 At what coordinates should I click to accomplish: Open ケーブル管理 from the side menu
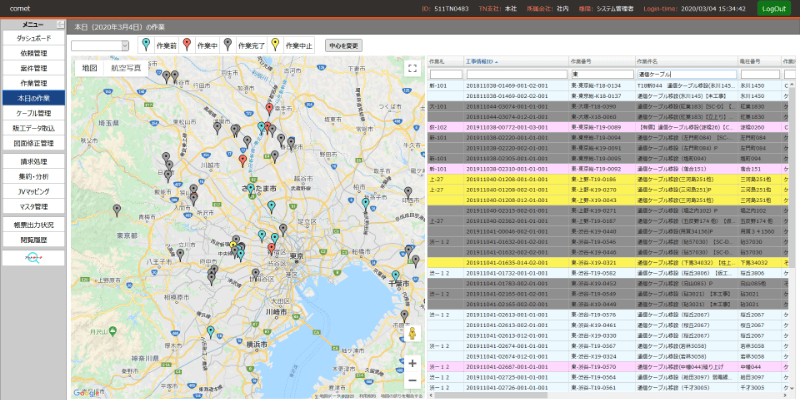tap(33, 113)
